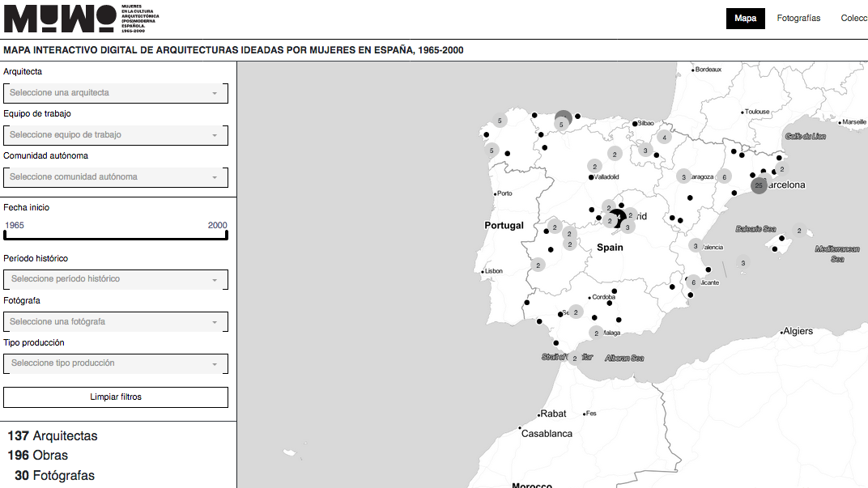Select the 6 cluster marker near Zaragoza
This screenshot has width=868, height=488.
point(725,176)
